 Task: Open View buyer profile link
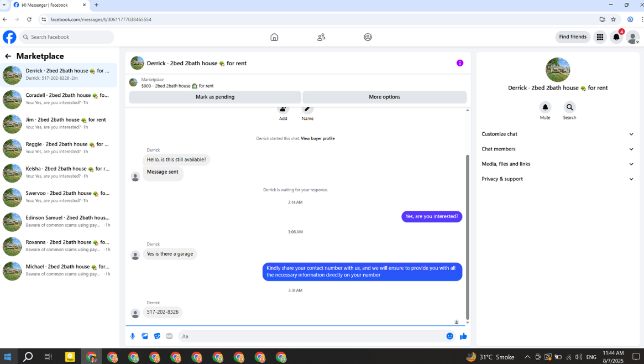317,138
